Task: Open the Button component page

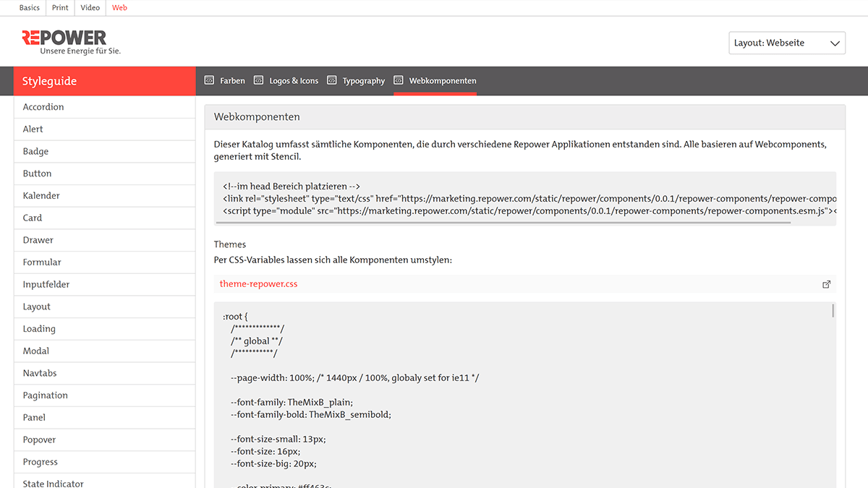Action: click(37, 173)
